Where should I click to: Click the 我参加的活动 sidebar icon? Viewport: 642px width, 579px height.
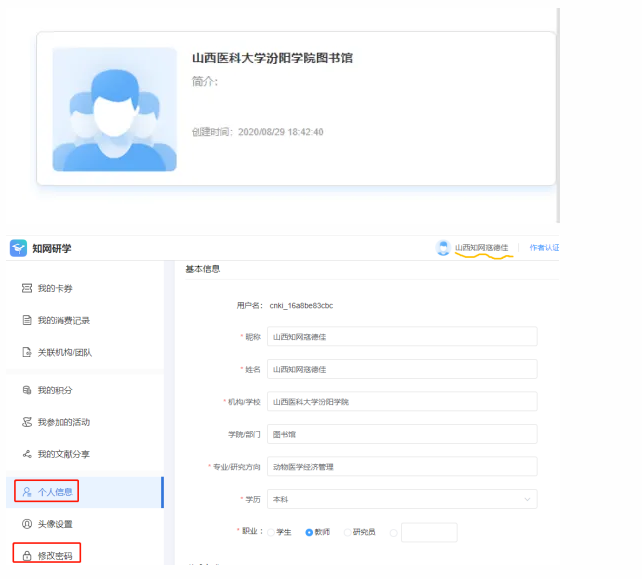(x=27, y=422)
